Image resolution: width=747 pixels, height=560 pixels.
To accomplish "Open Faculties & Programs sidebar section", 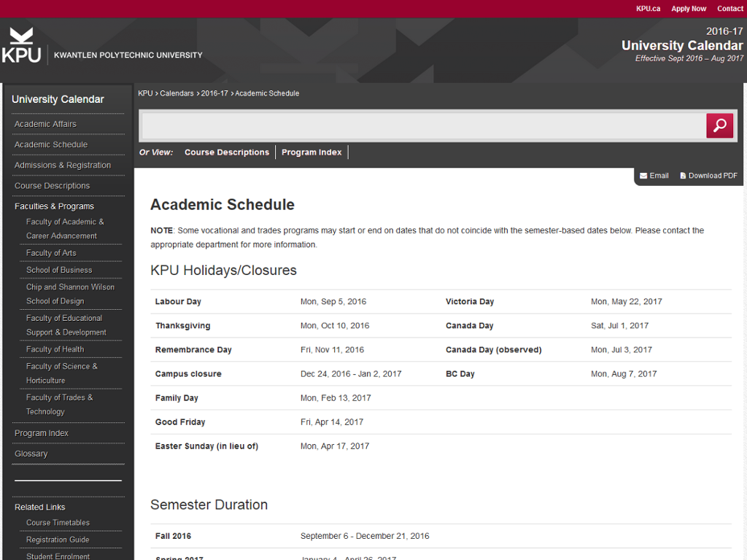I will tap(54, 206).
